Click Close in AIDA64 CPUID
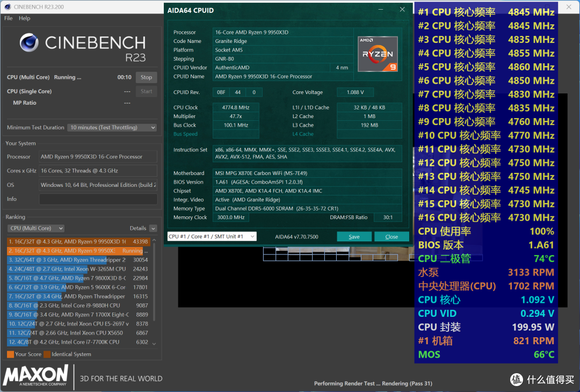 click(392, 237)
